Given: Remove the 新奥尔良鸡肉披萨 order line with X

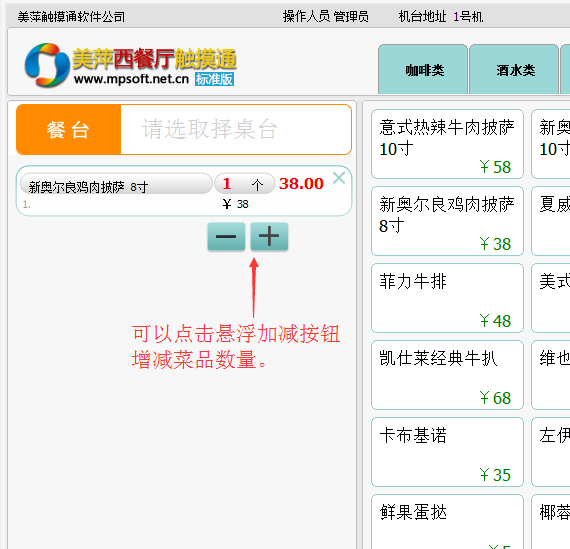Looking at the screenshot, I should (x=339, y=178).
